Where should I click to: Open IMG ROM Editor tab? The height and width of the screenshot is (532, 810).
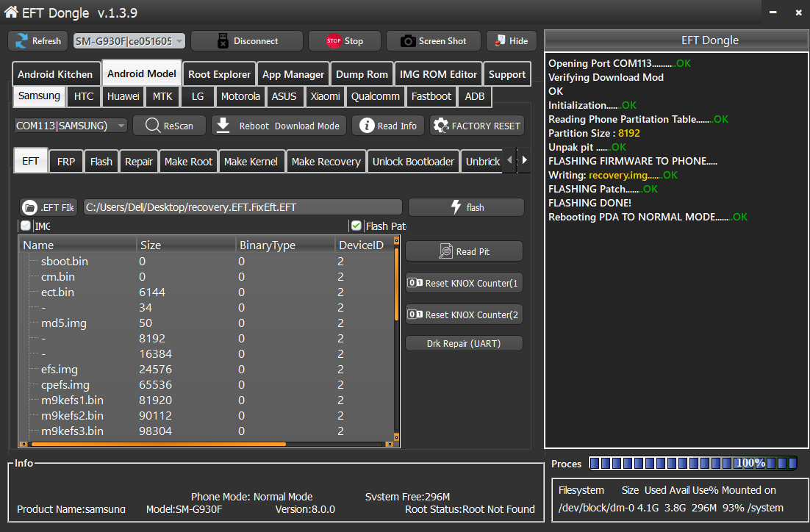[438, 74]
